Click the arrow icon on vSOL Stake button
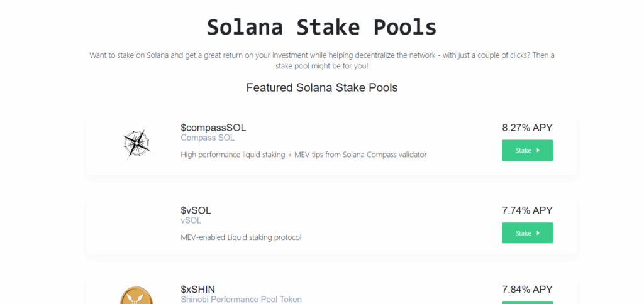 tap(538, 233)
